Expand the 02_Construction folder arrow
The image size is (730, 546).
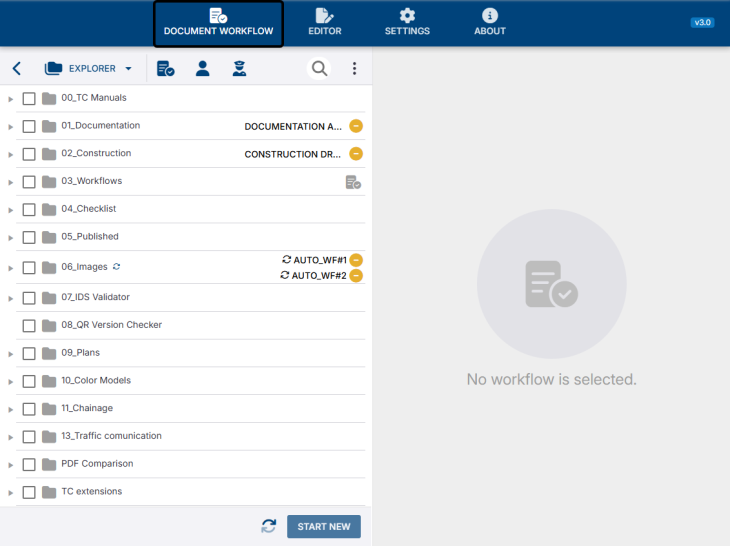click(10, 155)
